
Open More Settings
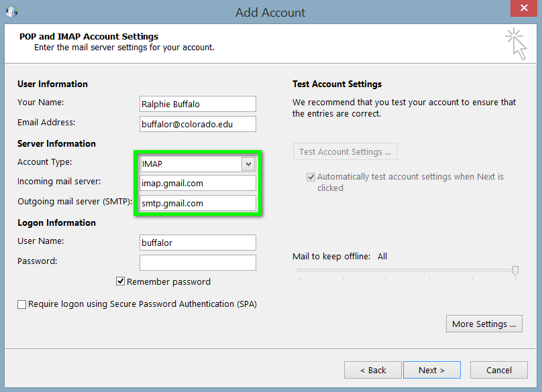click(484, 324)
